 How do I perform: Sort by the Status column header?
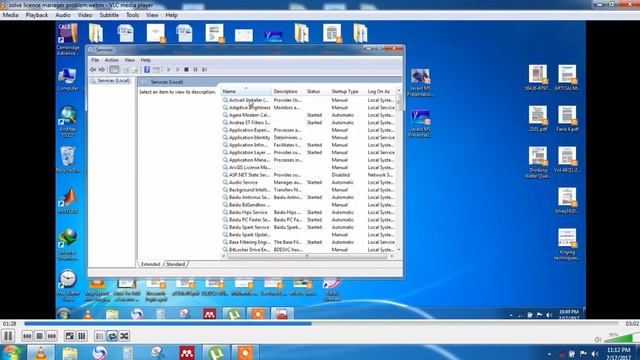click(x=317, y=91)
